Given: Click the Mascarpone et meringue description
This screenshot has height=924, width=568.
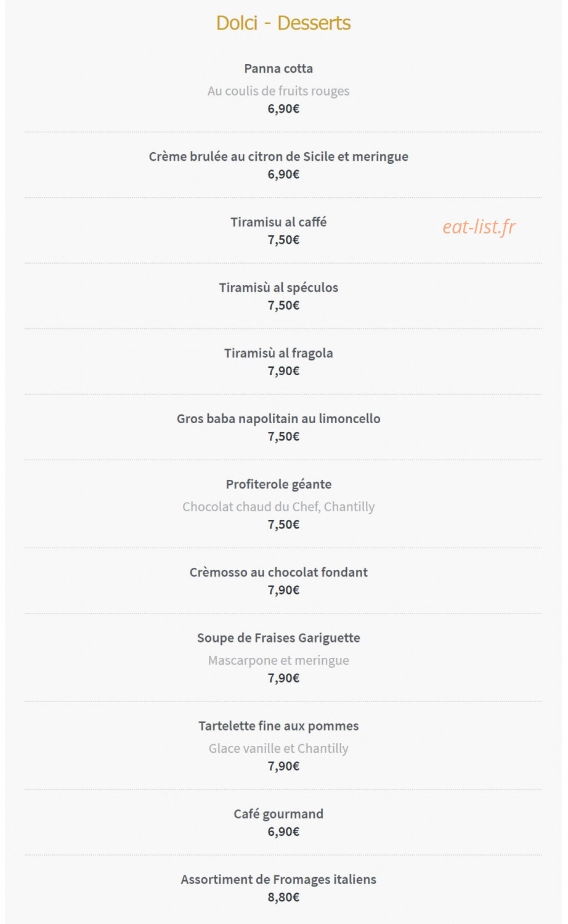Looking at the screenshot, I should coord(278,660).
